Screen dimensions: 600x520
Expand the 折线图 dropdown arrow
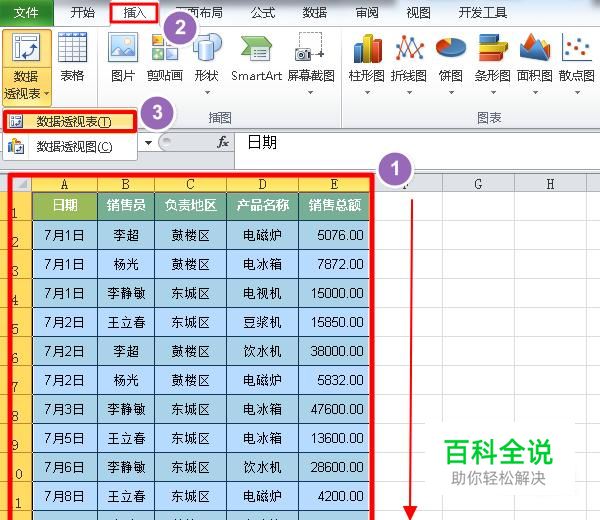pyautogui.click(x=409, y=92)
